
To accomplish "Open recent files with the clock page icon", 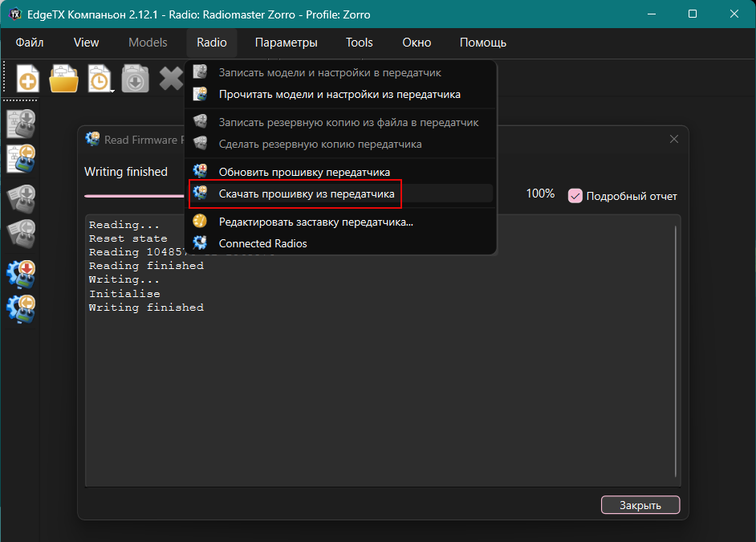I will [100, 79].
